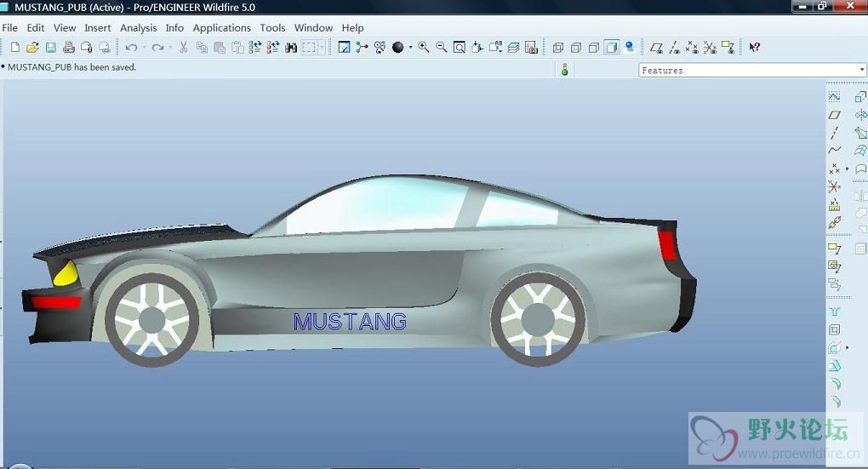This screenshot has height=469, width=868.
Task: Toggle coordinate system display
Action: [710, 48]
